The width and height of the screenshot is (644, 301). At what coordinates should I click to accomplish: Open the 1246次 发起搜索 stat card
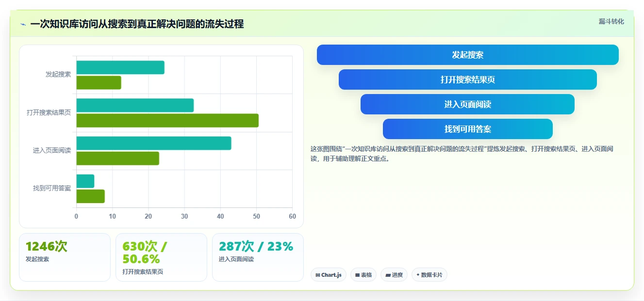[x=65, y=257]
